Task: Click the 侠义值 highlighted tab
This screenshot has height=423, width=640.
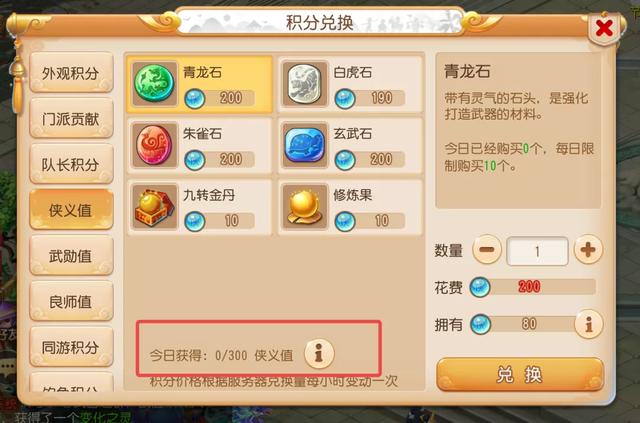Action: coord(71,210)
